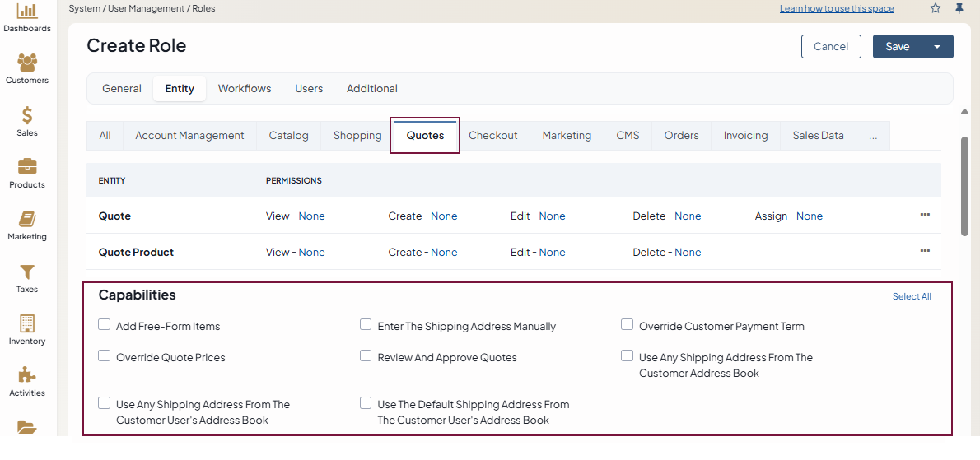The height and width of the screenshot is (460, 980).
Task: Open Activities puzzle icon in sidebar
Action: (x=27, y=375)
